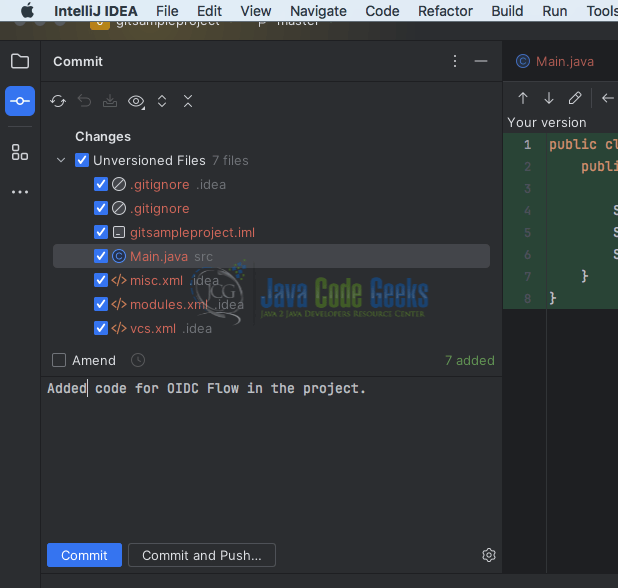Click the Rollback arrow icon
The image size is (618, 588).
[84, 101]
